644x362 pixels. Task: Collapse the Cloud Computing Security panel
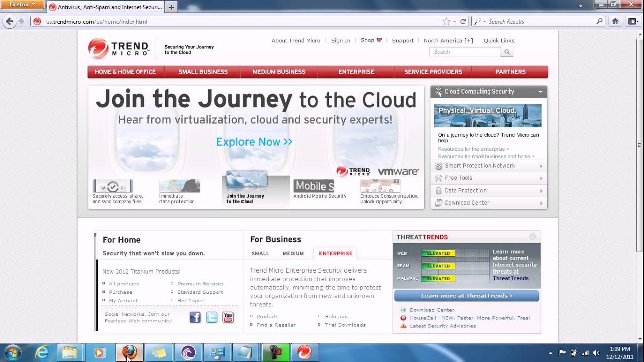click(540, 92)
